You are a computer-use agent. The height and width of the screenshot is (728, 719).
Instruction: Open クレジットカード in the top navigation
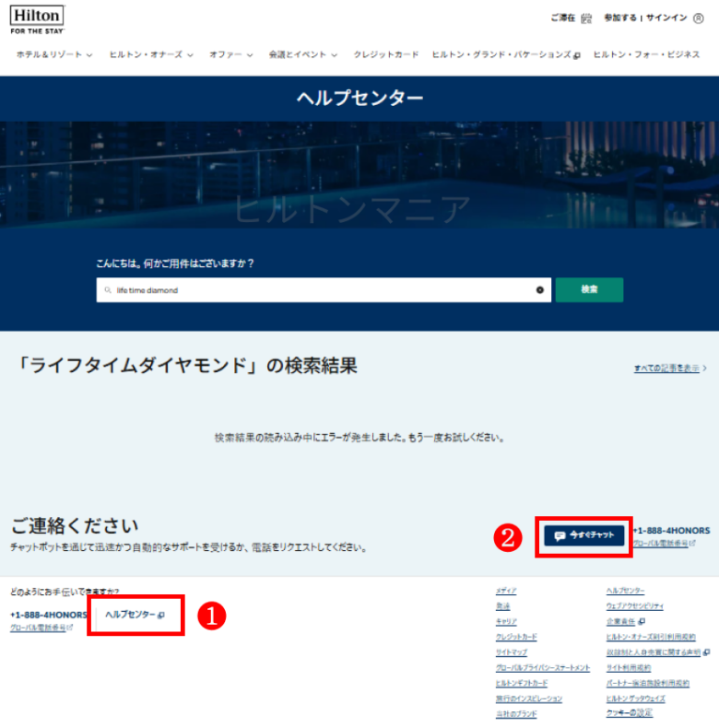point(385,54)
